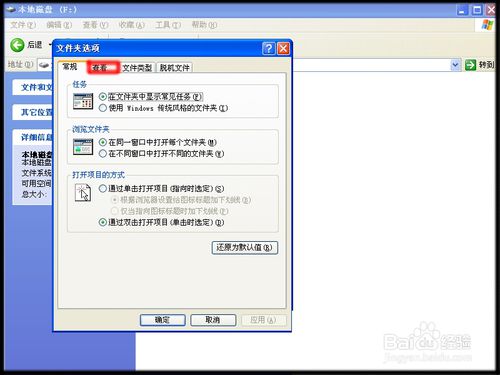Select 在不同窗口中打开不同的文件夹 option
500x375 pixels.
click(162, 154)
